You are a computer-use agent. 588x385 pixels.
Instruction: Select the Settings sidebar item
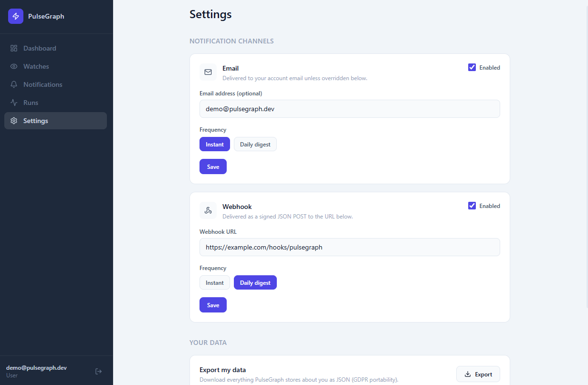click(x=55, y=121)
